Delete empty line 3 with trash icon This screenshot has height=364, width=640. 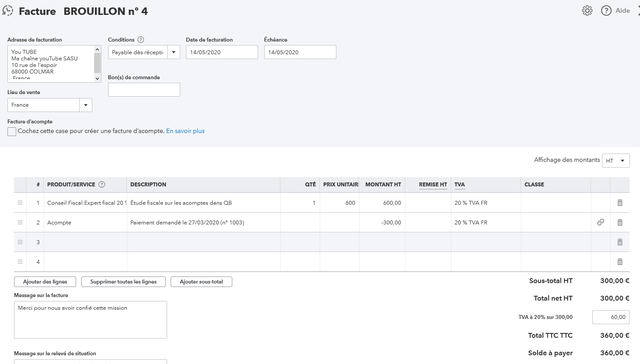click(x=620, y=242)
